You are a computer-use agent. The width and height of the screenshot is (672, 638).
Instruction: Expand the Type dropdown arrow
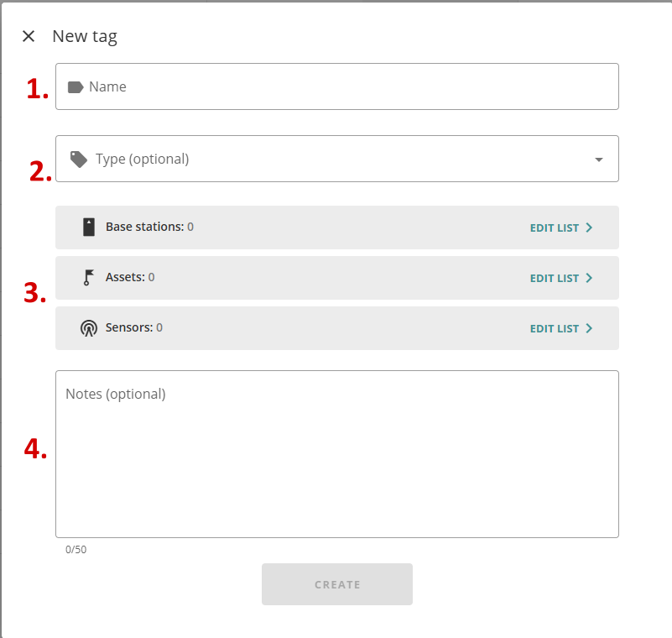click(599, 159)
